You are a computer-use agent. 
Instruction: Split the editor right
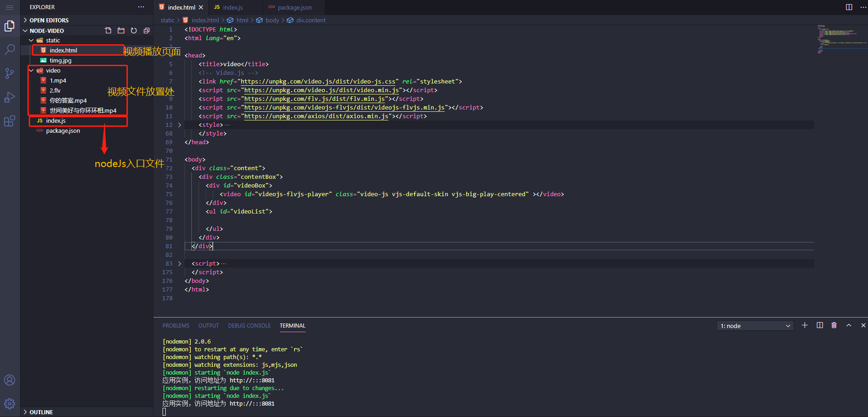pos(849,7)
